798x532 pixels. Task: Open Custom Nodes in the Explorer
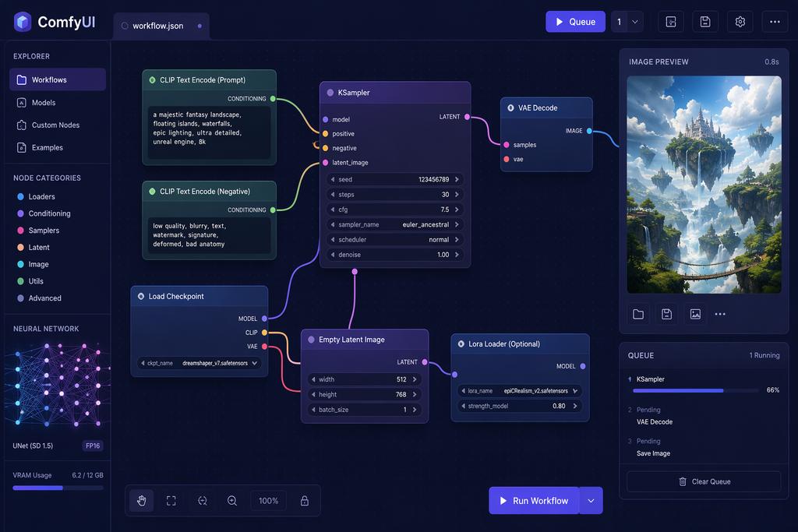point(58,125)
